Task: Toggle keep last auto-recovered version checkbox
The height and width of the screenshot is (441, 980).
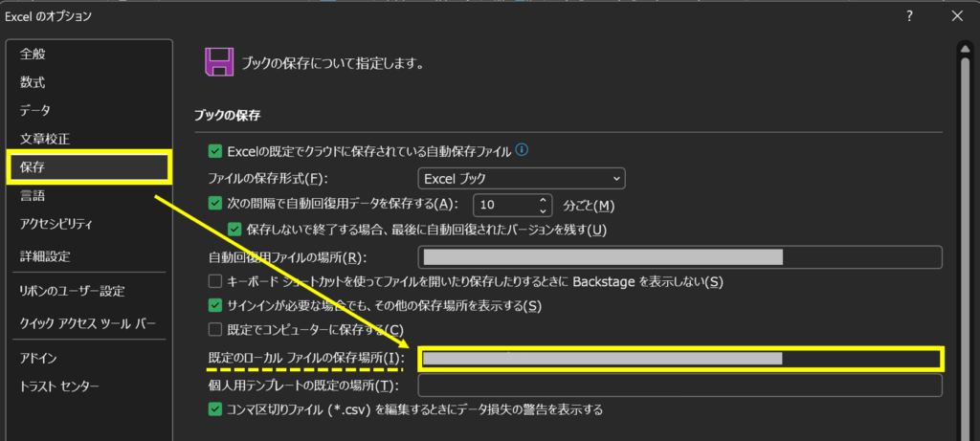Action: click(x=234, y=230)
